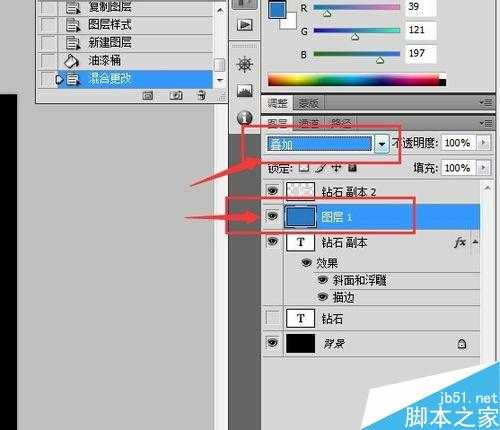
Task: Hide the 图层 1 layer
Action: (x=273, y=216)
